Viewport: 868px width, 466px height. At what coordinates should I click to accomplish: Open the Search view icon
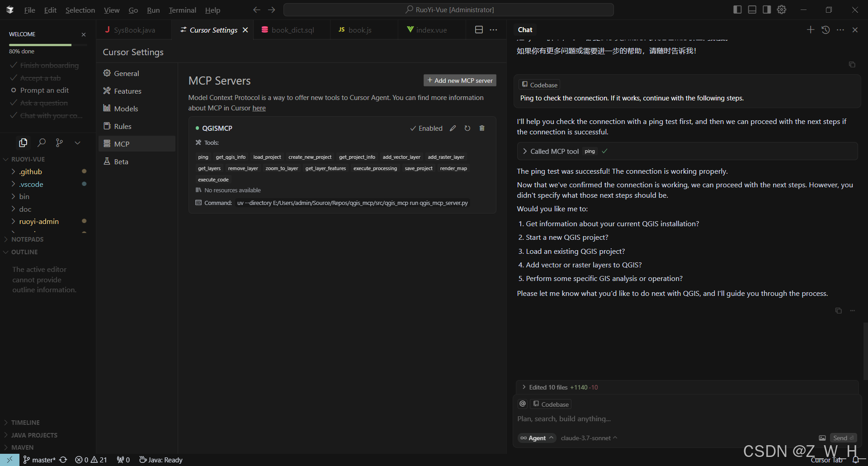pos(42,143)
